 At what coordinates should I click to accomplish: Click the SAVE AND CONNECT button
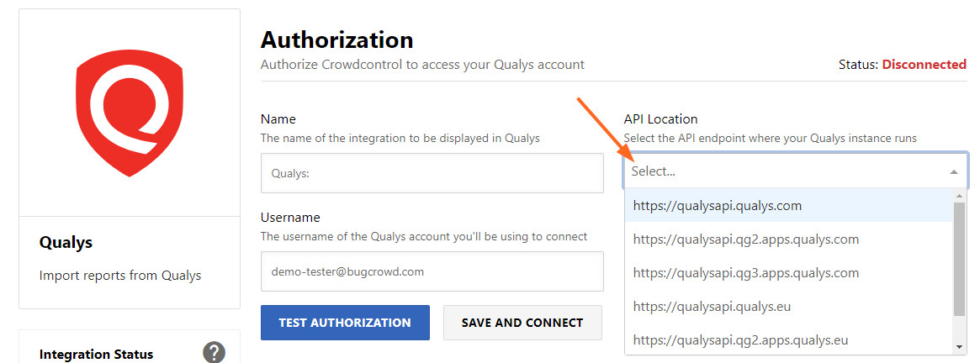pos(522,323)
